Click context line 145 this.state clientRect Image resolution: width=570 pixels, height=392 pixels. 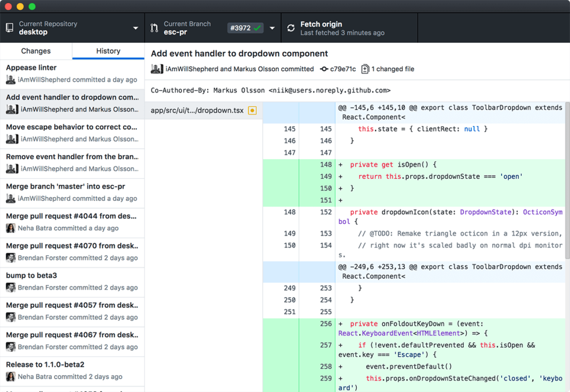[414, 129]
